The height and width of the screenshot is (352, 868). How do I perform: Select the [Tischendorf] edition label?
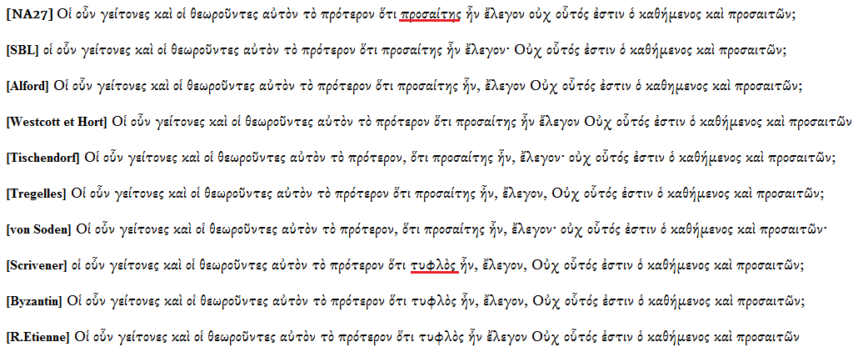[x=43, y=158]
